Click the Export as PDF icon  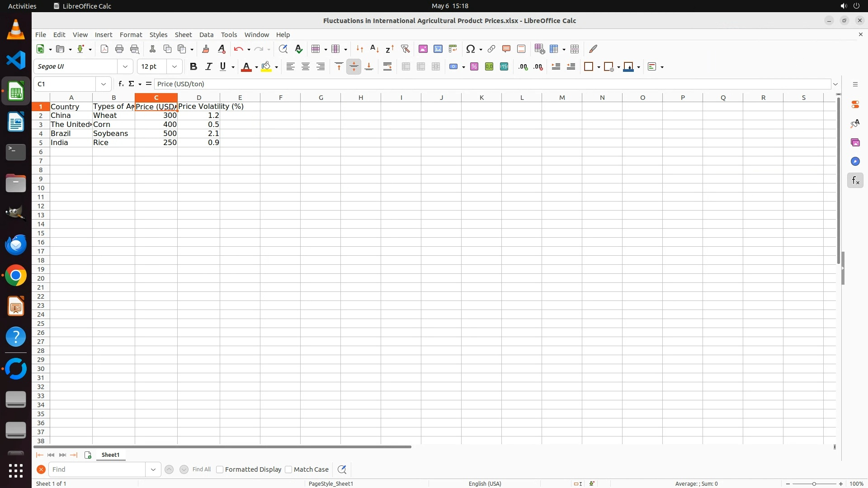[104, 49]
